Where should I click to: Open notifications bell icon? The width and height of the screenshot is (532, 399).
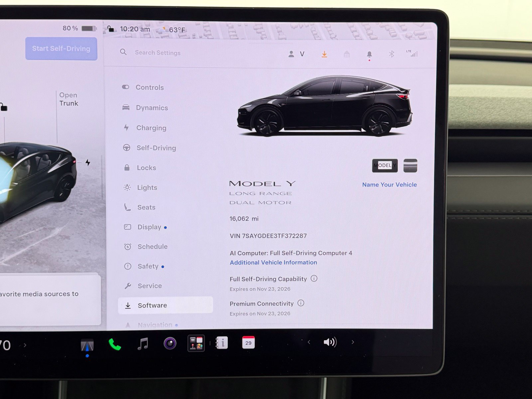click(x=369, y=55)
